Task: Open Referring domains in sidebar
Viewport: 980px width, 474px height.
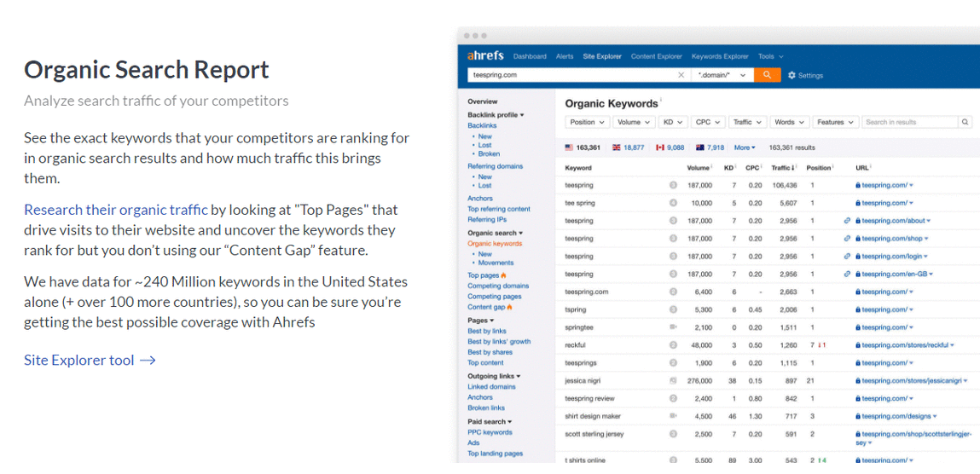Action: coord(495,166)
